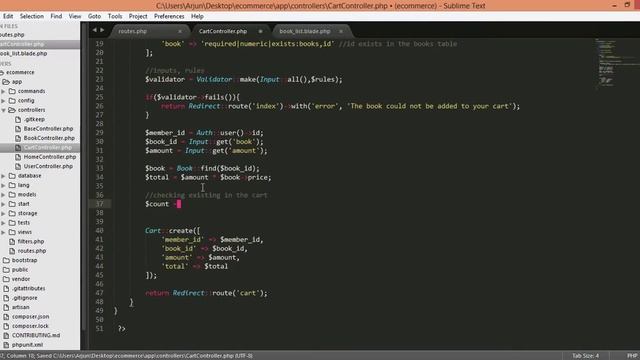The image size is (640, 360).
Task: Click the phpunit.xml file icon
Action: pyautogui.click(x=6, y=345)
